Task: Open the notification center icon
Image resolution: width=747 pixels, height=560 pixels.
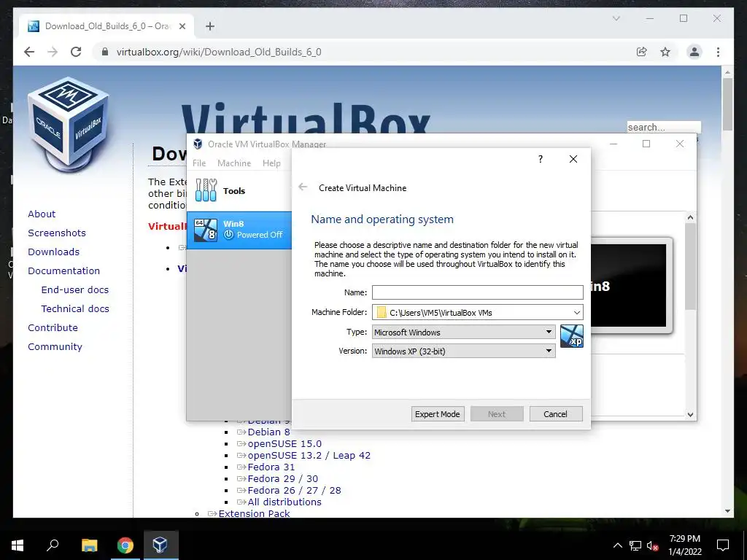Action: pyautogui.click(x=723, y=545)
